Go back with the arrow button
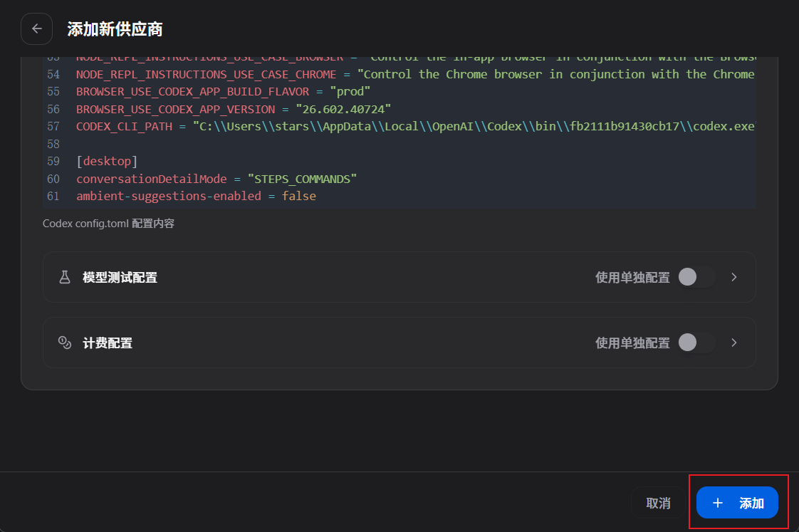Image resolution: width=799 pixels, height=532 pixels. (x=37, y=29)
